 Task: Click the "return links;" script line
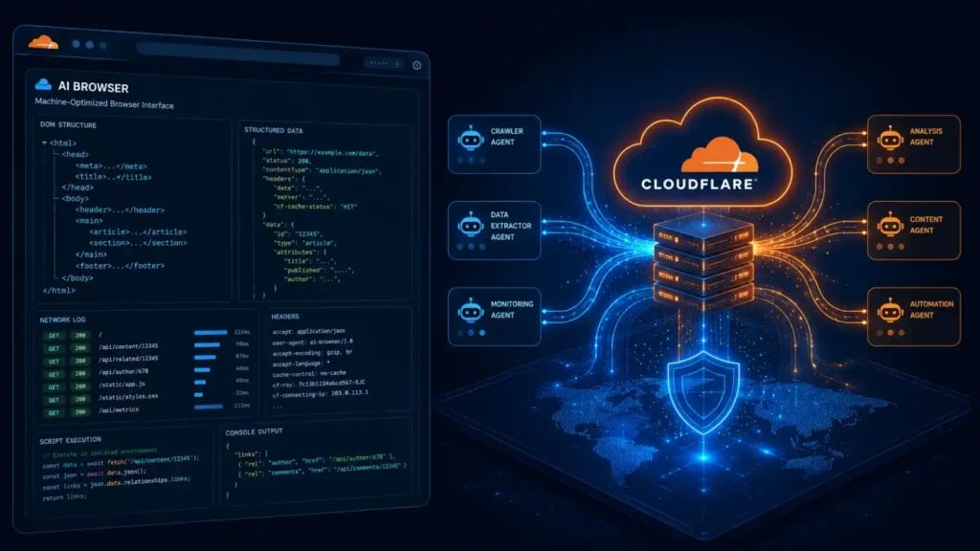pyautogui.click(x=64, y=497)
